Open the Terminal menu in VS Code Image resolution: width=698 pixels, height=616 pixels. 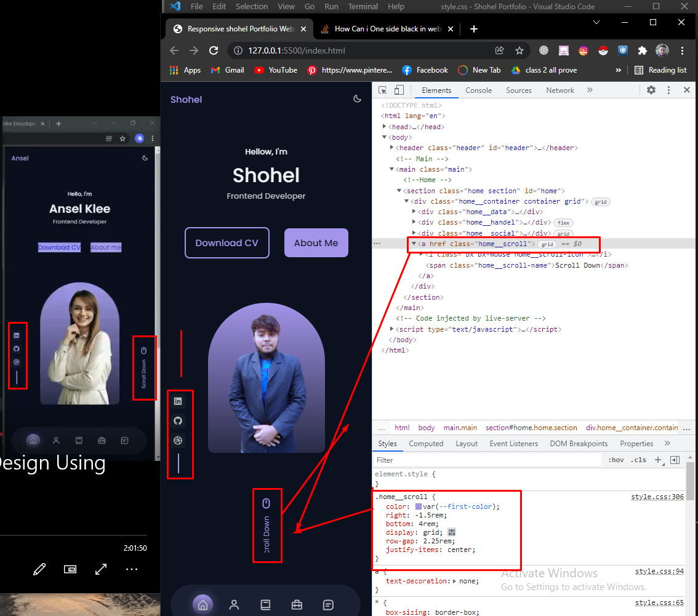point(363,6)
